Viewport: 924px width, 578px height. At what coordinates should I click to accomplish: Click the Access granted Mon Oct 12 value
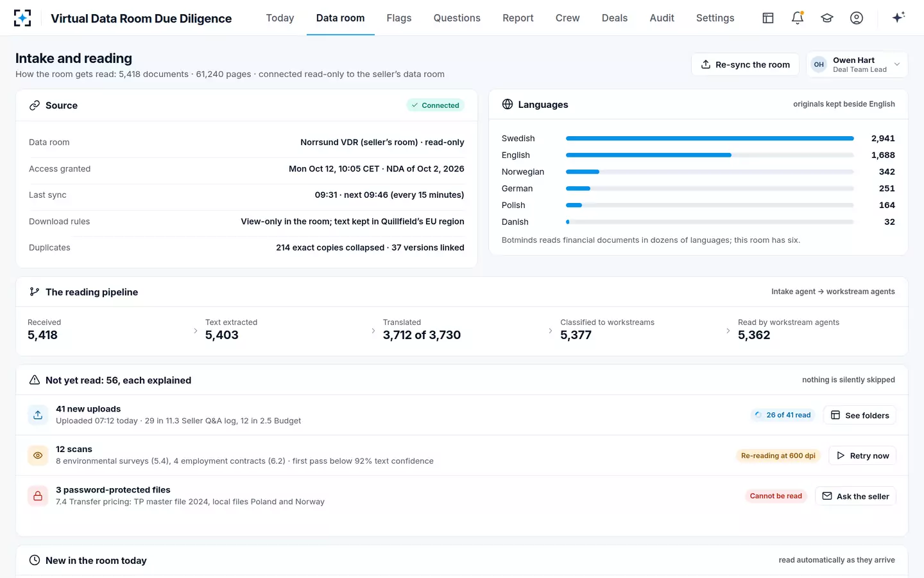click(x=377, y=168)
